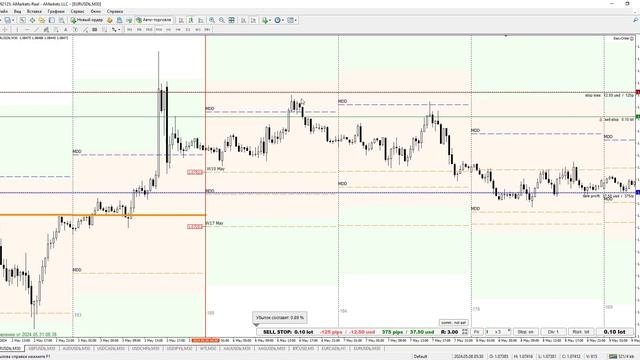This screenshot has width=640, height=360.
Task: Switch chart to candlesticks type
Action: coord(191,20)
